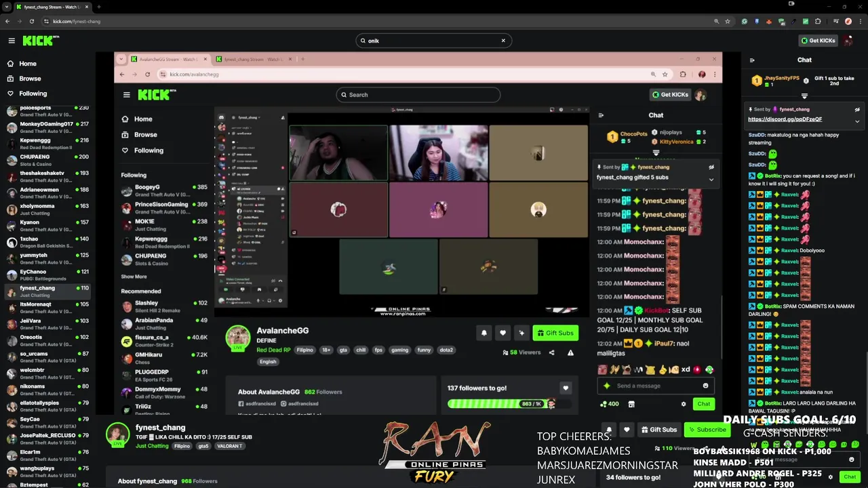Go back in inner browser
This screenshot has height=488, width=868.
click(122, 75)
